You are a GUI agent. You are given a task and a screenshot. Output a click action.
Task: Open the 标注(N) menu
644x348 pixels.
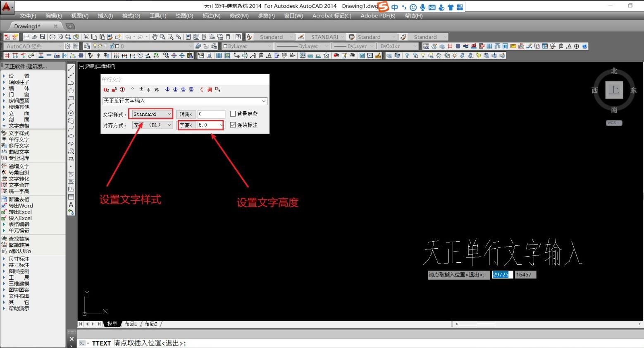pos(211,16)
